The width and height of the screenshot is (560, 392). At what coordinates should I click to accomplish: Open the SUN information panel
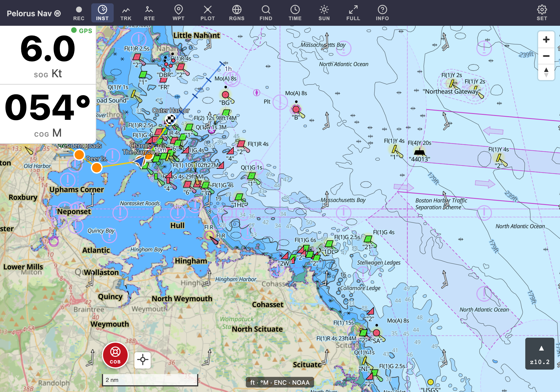(324, 13)
